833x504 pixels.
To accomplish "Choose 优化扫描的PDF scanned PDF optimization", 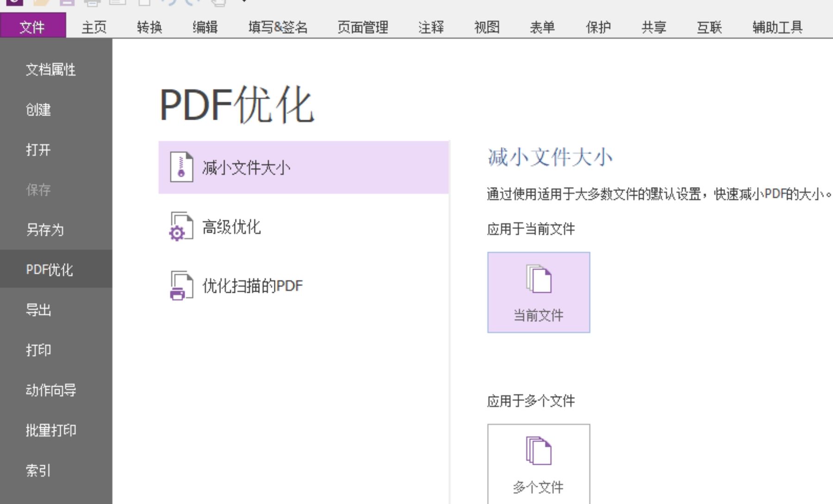I will click(x=252, y=285).
